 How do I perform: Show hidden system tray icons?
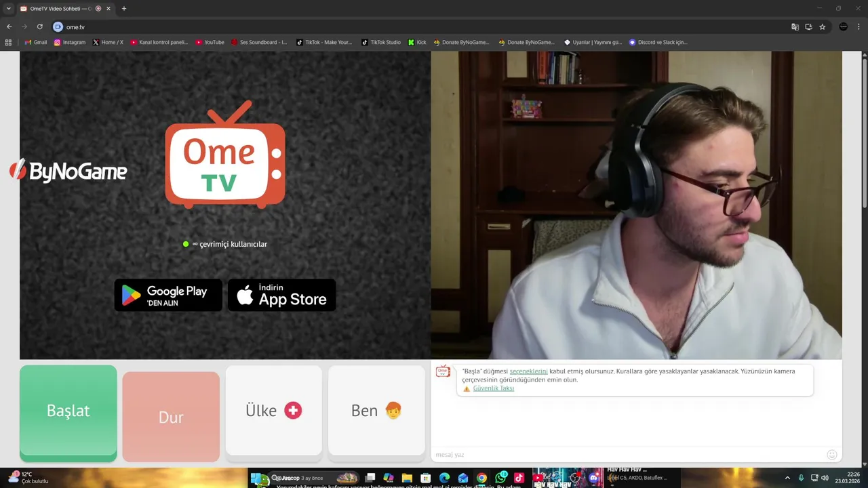pos(787,478)
